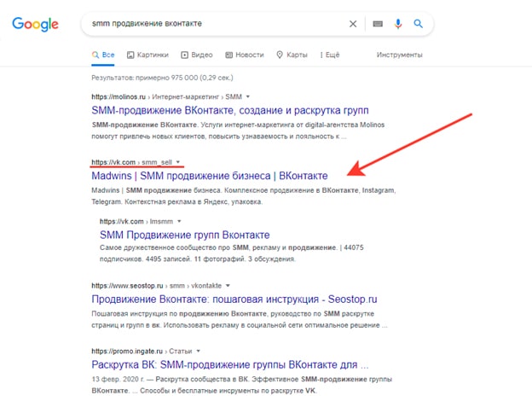Viewport: 532px width, 407px height.
Task: Switch to the 'Карты' tab
Action: [x=292, y=55]
